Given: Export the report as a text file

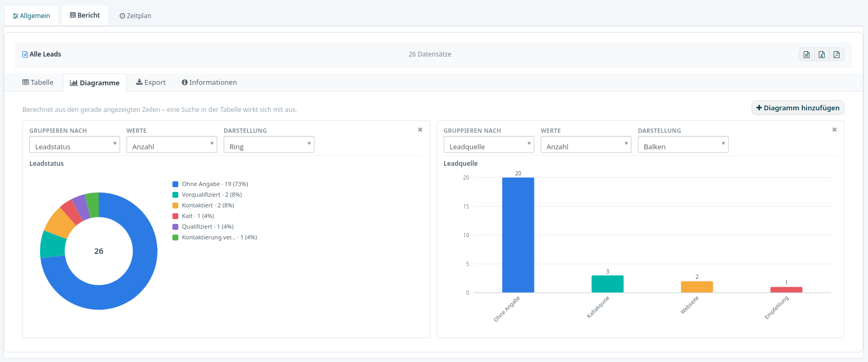Looking at the screenshot, I should pos(807,54).
